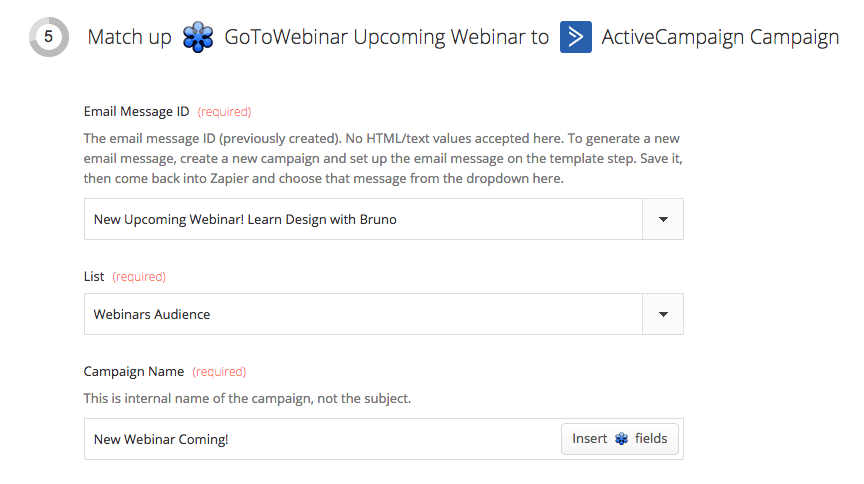The image size is (864, 484).
Task: Click GoToWebinar icon inside Insert fields button
Action: coord(621,439)
